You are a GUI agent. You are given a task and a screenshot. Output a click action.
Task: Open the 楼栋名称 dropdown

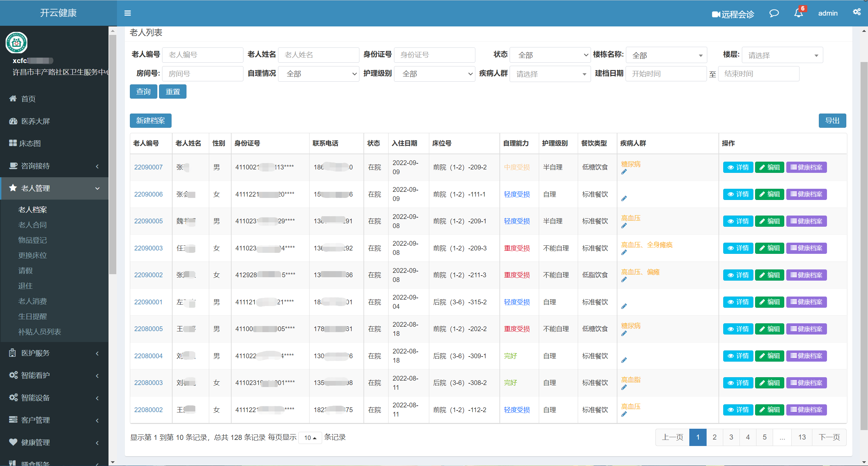coord(667,55)
